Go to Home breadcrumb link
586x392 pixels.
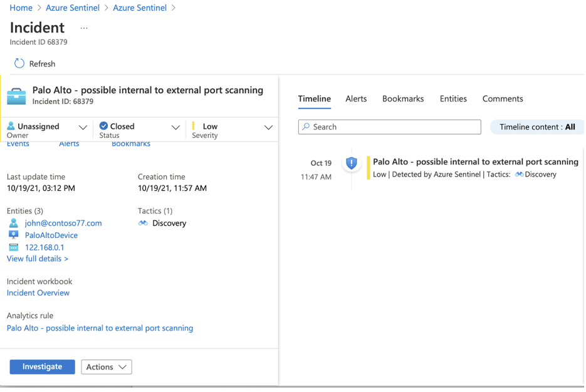21,8
